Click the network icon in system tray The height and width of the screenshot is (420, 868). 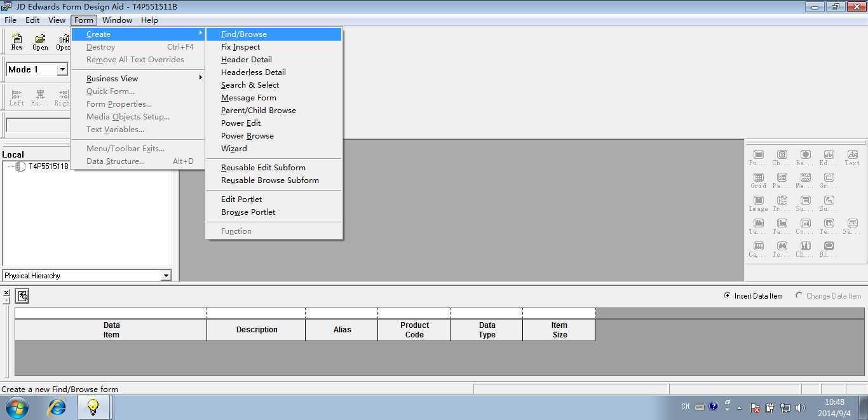[x=785, y=408]
